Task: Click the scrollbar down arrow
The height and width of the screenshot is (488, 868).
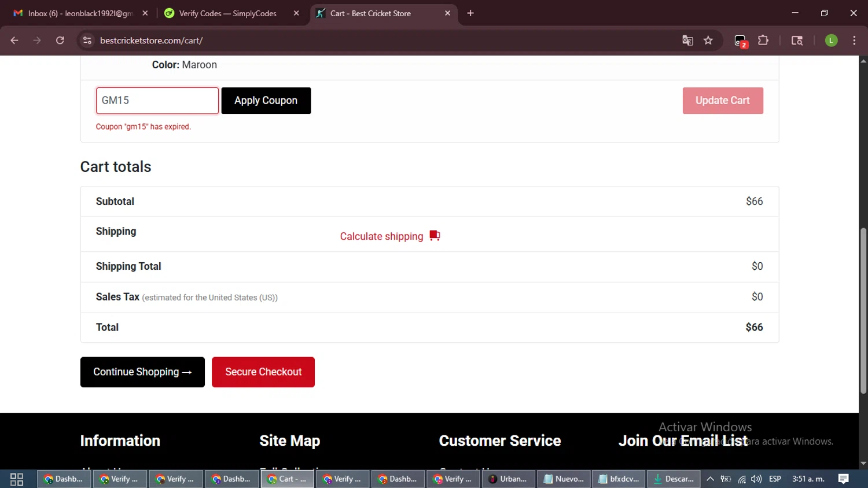Action: pyautogui.click(x=863, y=464)
